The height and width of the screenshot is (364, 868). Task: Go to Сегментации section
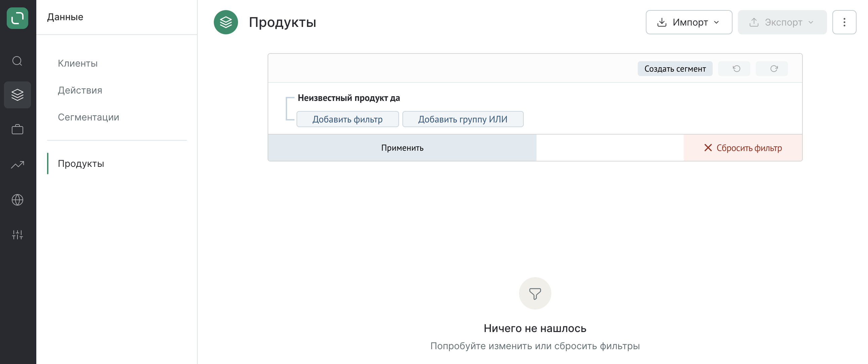[89, 117]
